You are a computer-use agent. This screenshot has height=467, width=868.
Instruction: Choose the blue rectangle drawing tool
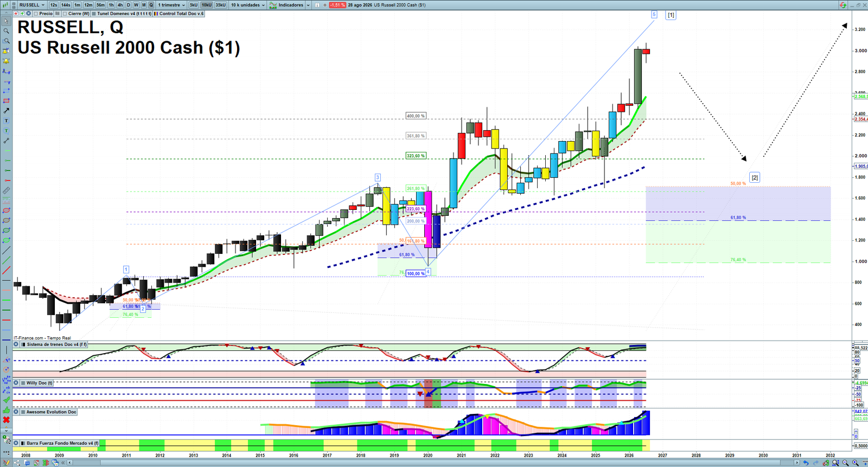pos(7,91)
